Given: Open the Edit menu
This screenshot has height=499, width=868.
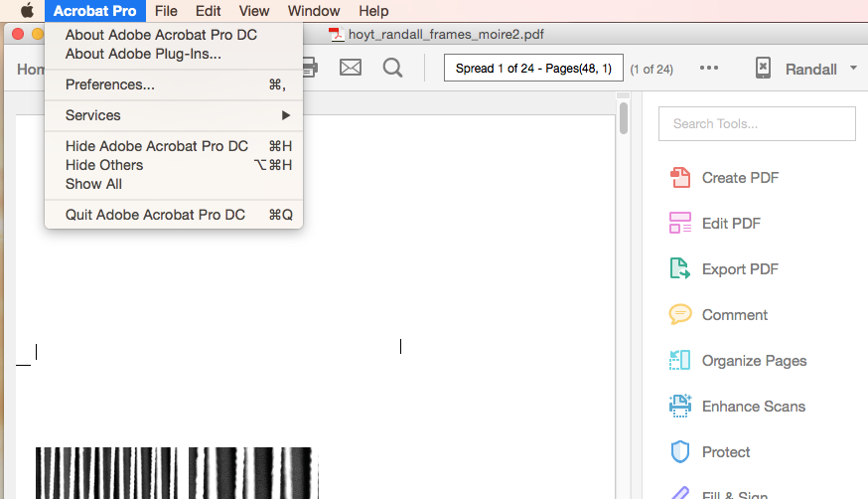Looking at the screenshot, I should pyautogui.click(x=208, y=11).
